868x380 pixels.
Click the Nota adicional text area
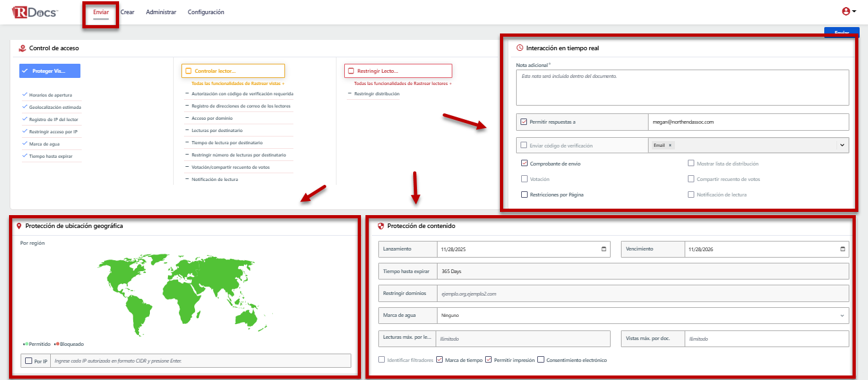(682, 88)
